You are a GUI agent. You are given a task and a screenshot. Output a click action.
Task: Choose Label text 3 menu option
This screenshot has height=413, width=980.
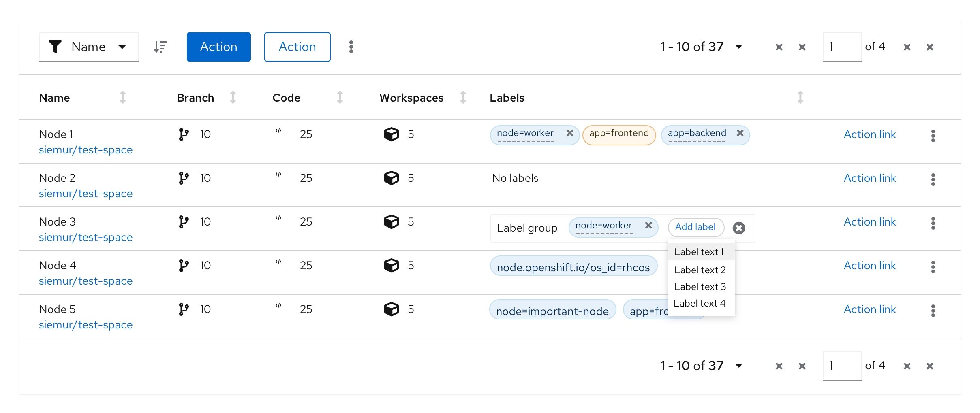pos(700,287)
